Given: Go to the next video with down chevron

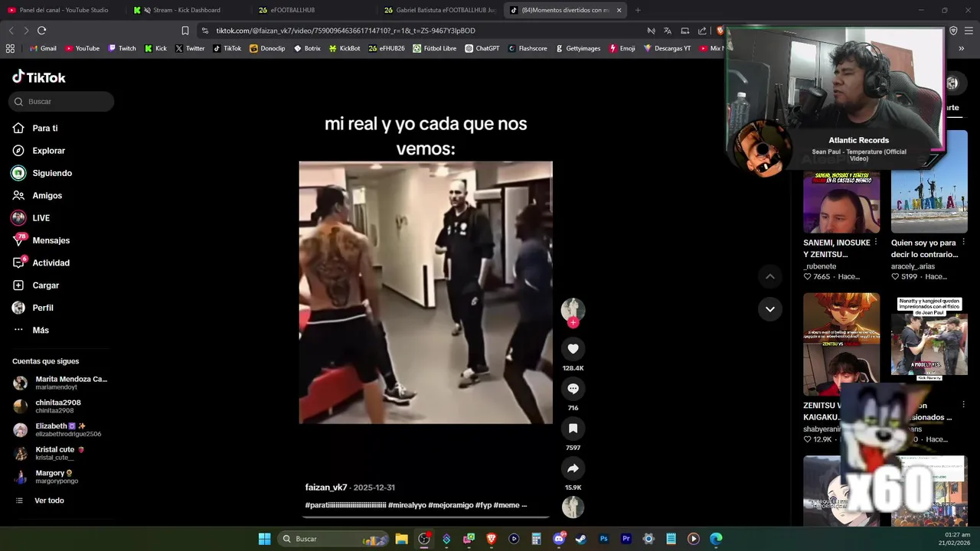Looking at the screenshot, I should click(770, 309).
